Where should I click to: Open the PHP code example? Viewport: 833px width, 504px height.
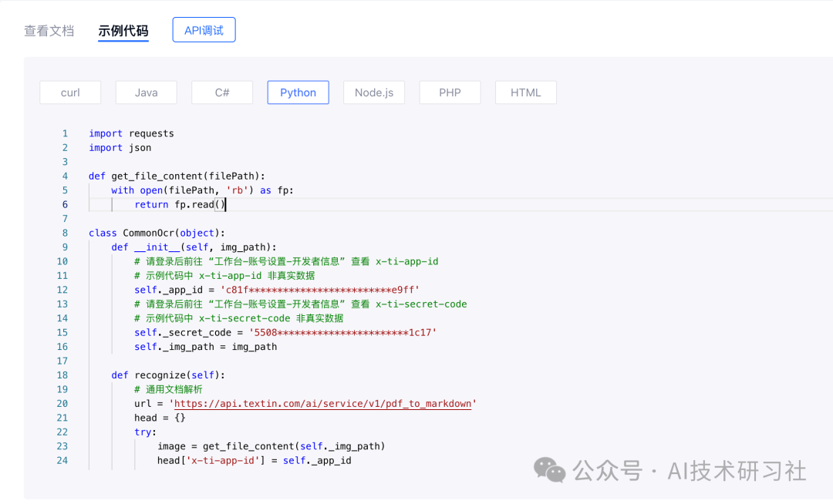(450, 92)
